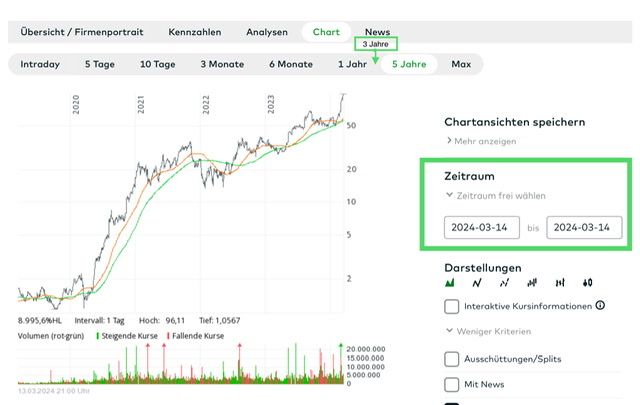The width and height of the screenshot is (640, 405).
Task: Tick the Ausschüttungen/Splits checkbox
Action: click(x=452, y=358)
